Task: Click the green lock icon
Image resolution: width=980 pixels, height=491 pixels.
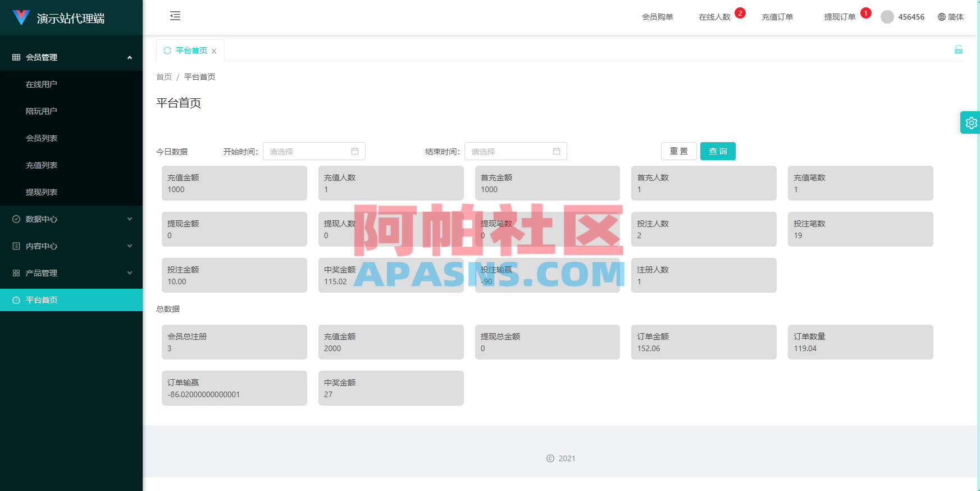Action: [x=958, y=49]
